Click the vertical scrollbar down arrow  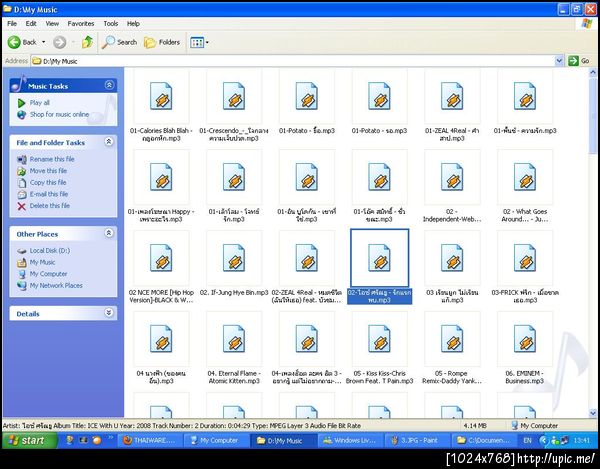coord(593,413)
